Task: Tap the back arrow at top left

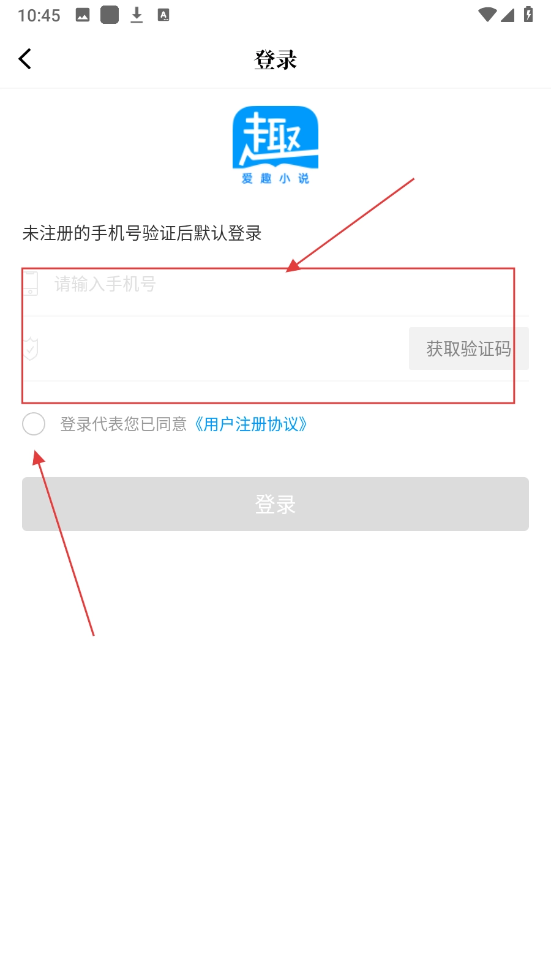Action: (24, 59)
